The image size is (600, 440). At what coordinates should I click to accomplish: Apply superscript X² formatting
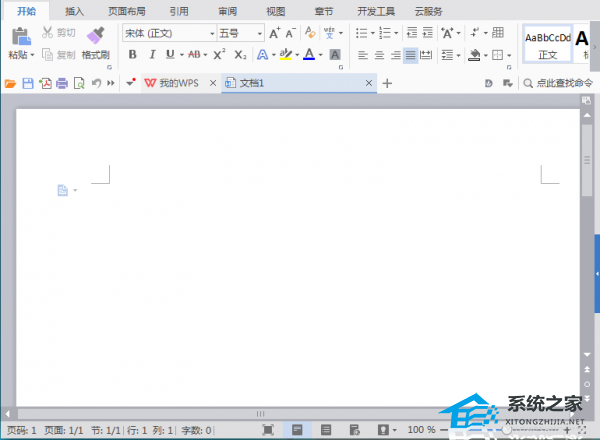[219, 55]
